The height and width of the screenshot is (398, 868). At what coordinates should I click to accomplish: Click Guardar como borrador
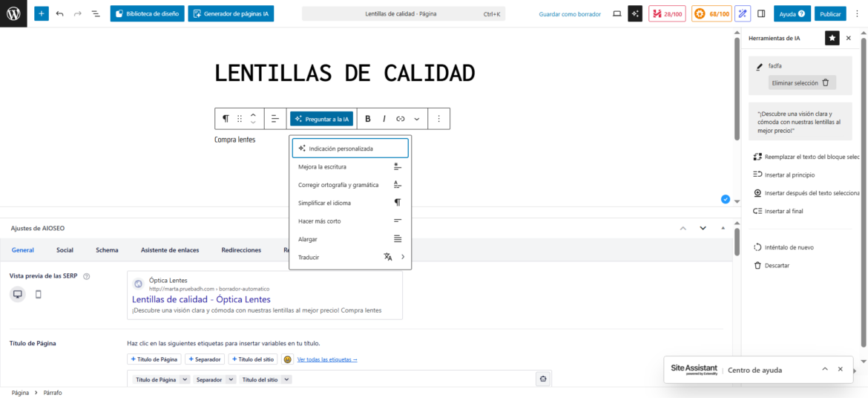tap(570, 14)
